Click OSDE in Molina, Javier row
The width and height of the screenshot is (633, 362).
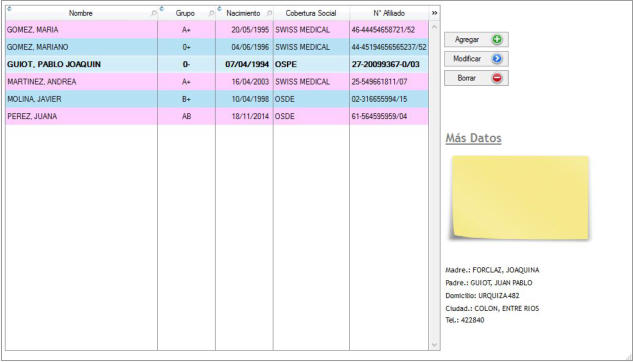(x=285, y=99)
